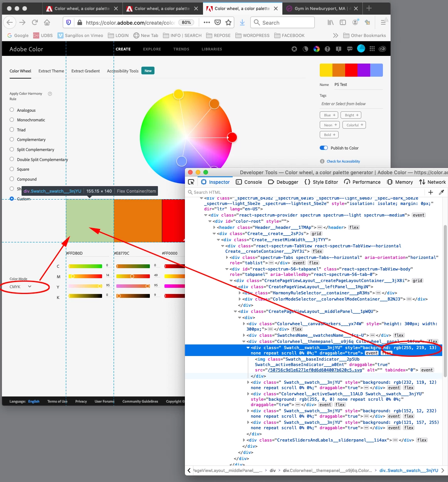Open a new browser tab with plus
The image size is (448, 482).
click(x=369, y=8)
